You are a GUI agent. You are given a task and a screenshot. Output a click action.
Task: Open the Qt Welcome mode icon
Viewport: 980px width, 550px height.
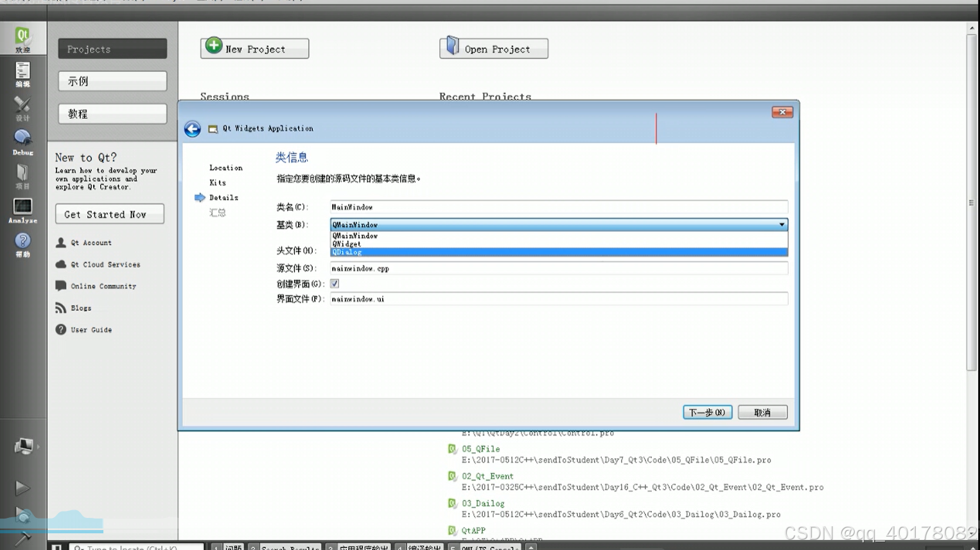point(22,39)
